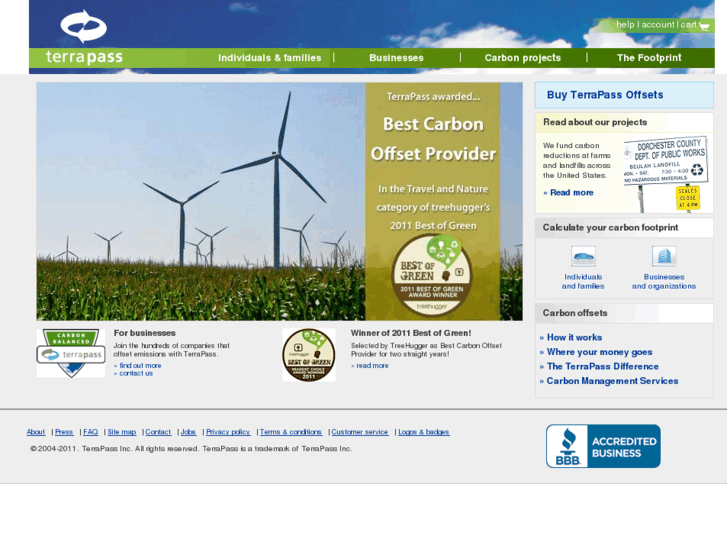
Task: Click the car icon for Individuals
Action: pos(583,256)
